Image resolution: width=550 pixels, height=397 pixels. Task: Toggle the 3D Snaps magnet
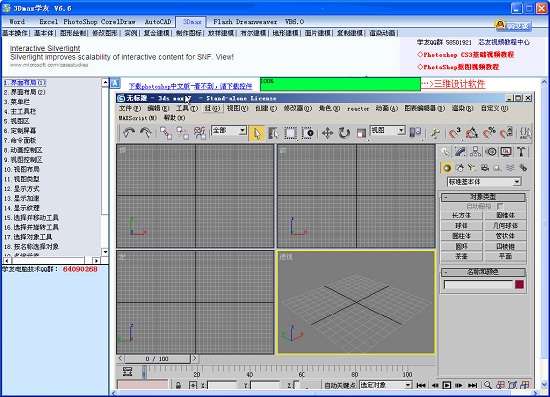tap(455, 133)
